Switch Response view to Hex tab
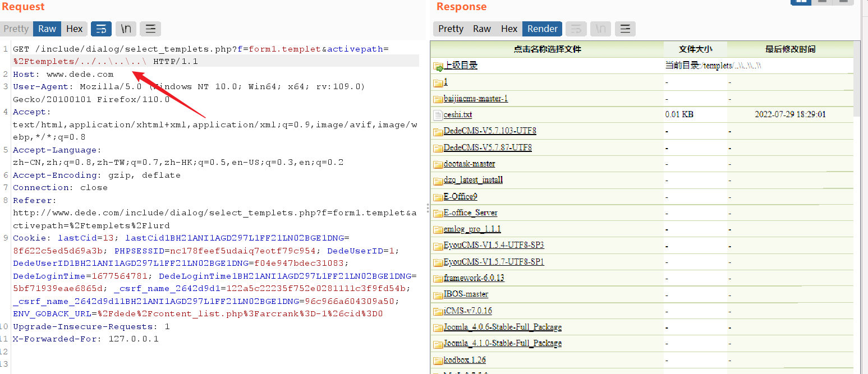Viewport: 868px width, 374px height. (x=509, y=29)
